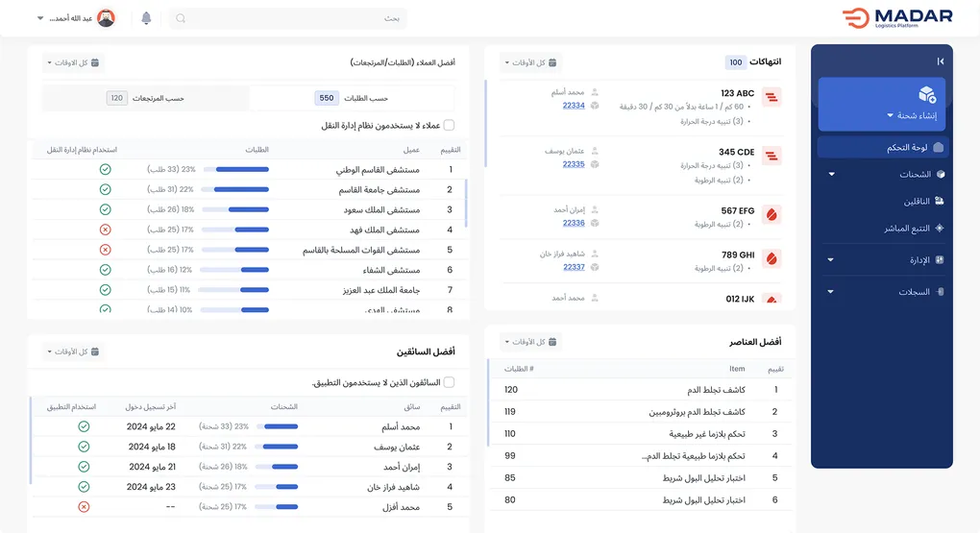Click the notification bell icon
The image size is (980, 533).
(146, 18)
